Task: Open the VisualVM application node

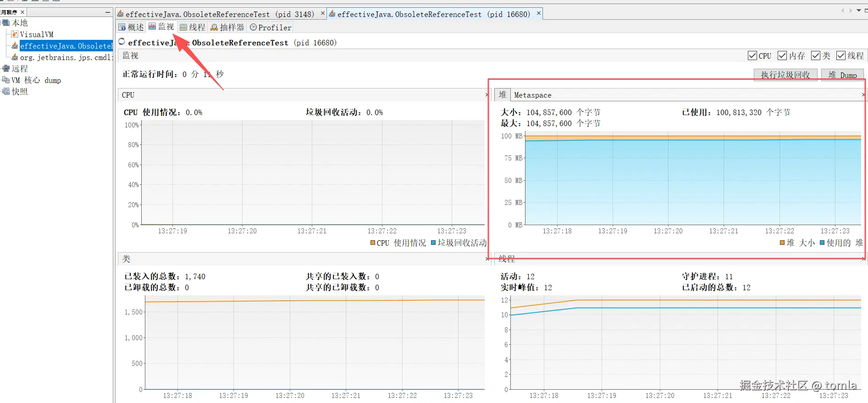Action: [32, 34]
